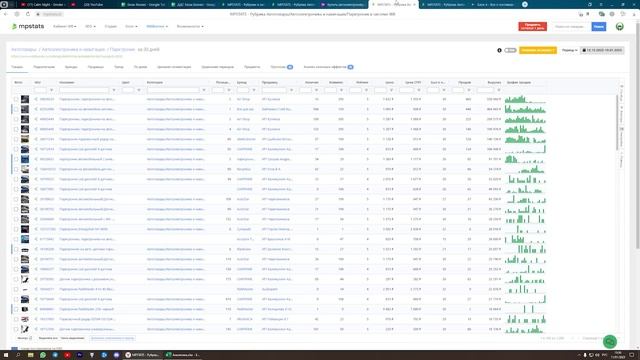Viewport: 640px width, 360px height.
Task: Tick the checkbox of the last visible row
Action: (x=16, y=329)
